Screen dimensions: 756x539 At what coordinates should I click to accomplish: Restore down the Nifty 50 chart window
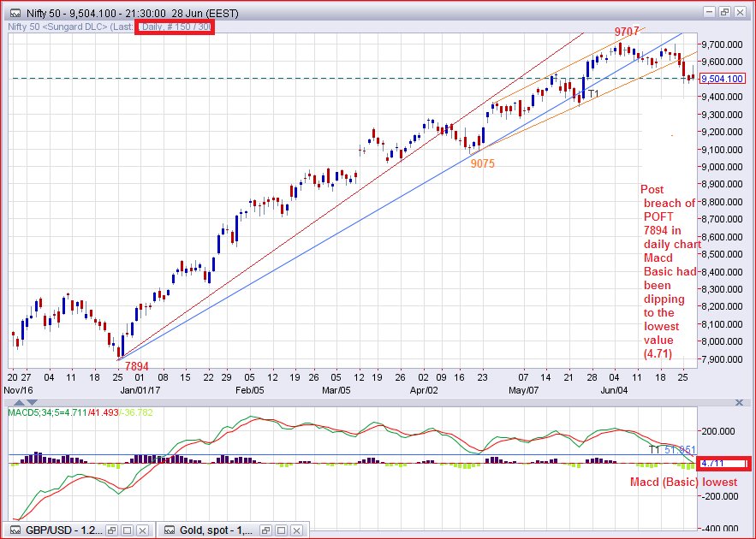724,12
